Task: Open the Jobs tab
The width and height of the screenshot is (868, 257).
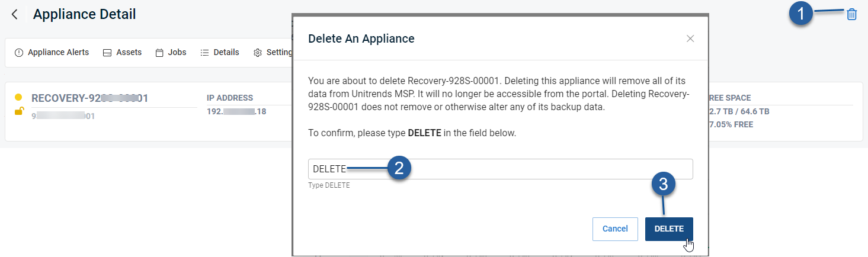Action: pyautogui.click(x=171, y=52)
